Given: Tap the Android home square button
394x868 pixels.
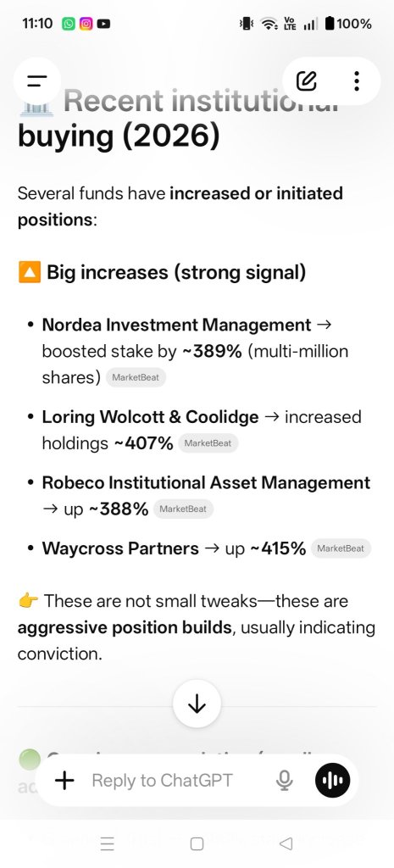Looking at the screenshot, I should tap(197, 843).
